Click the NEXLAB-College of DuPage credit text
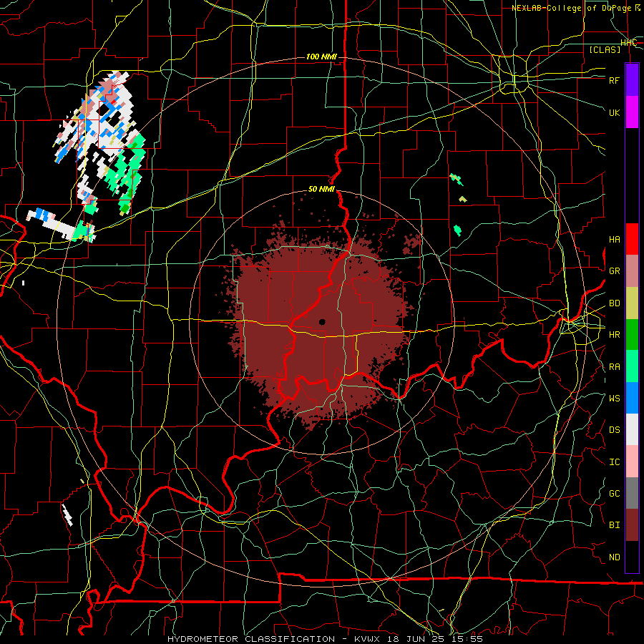644x644 pixels. click(x=575, y=8)
